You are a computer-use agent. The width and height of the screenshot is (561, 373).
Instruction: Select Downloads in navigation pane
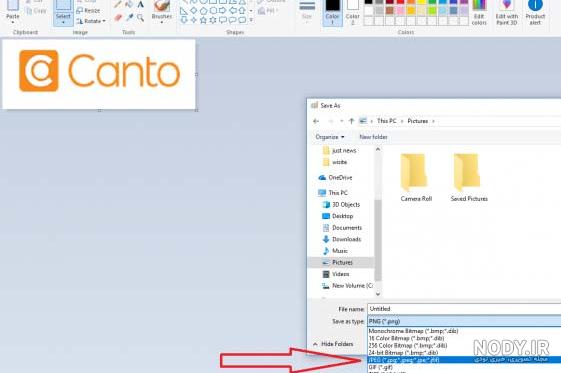click(x=342, y=239)
